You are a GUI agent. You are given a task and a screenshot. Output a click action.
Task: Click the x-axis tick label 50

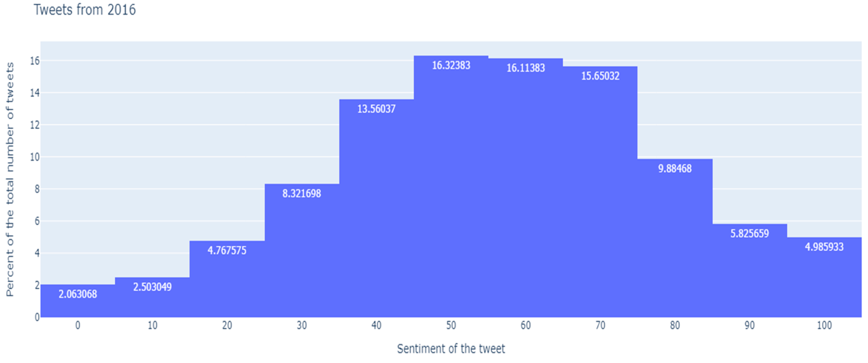click(451, 325)
